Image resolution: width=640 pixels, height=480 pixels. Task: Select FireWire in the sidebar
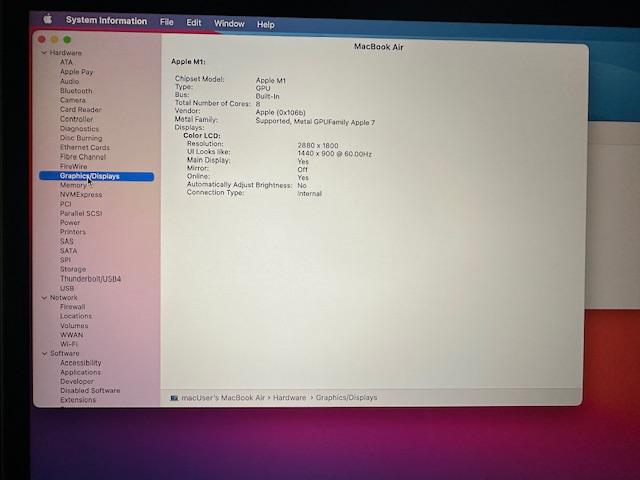pos(73,166)
